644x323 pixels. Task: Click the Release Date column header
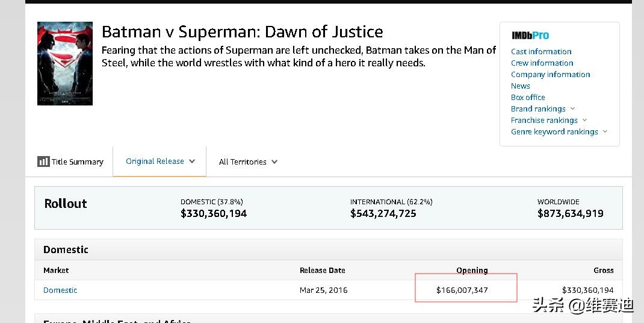click(322, 270)
